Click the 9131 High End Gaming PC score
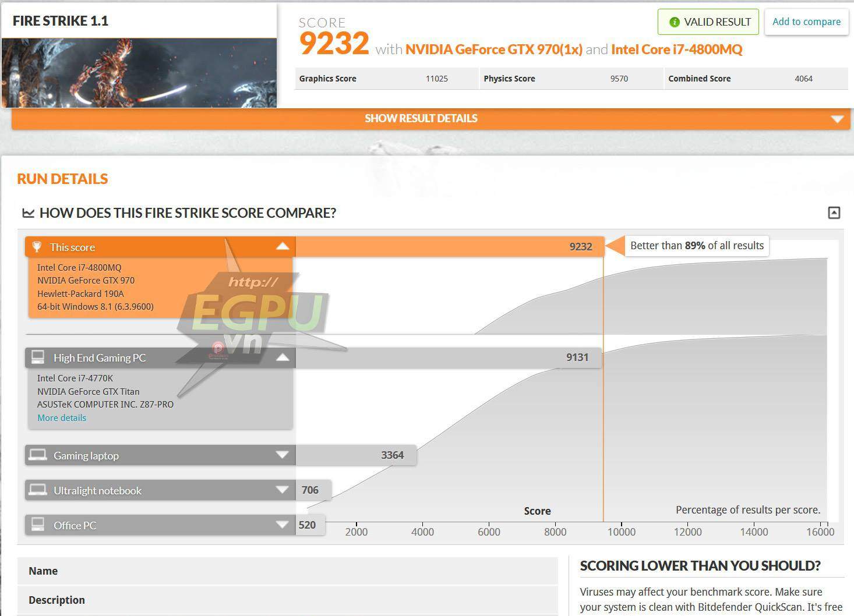The width and height of the screenshot is (854, 616). pyautogui.click(x=577, y=357)
